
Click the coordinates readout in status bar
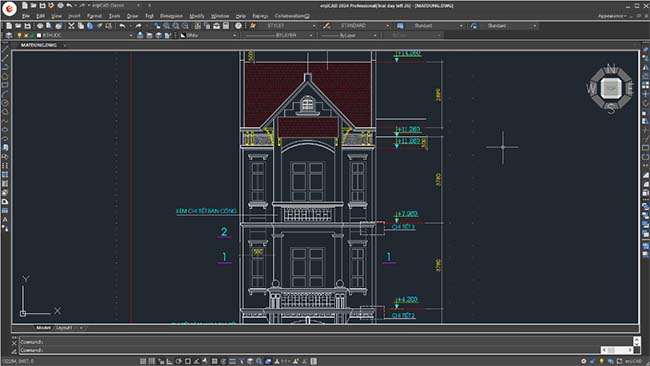[x=17, y=361]
